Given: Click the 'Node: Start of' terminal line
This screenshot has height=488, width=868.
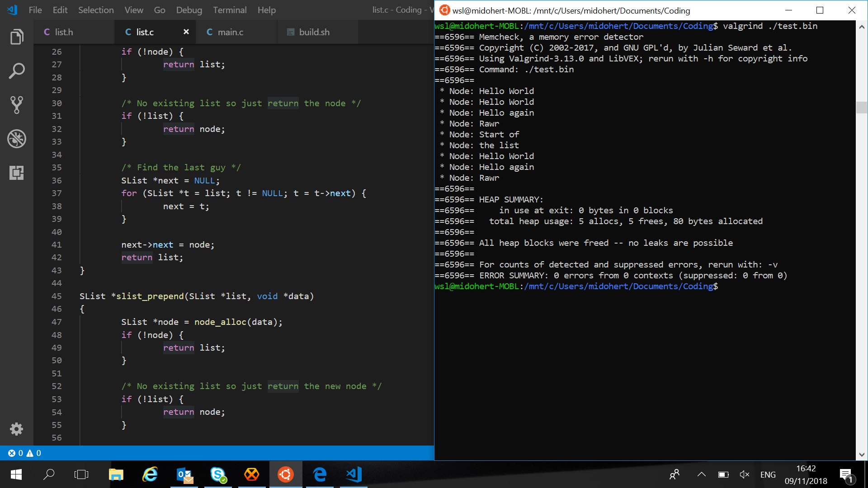Looking at the screenshot, I should click(x=479, y=134).
